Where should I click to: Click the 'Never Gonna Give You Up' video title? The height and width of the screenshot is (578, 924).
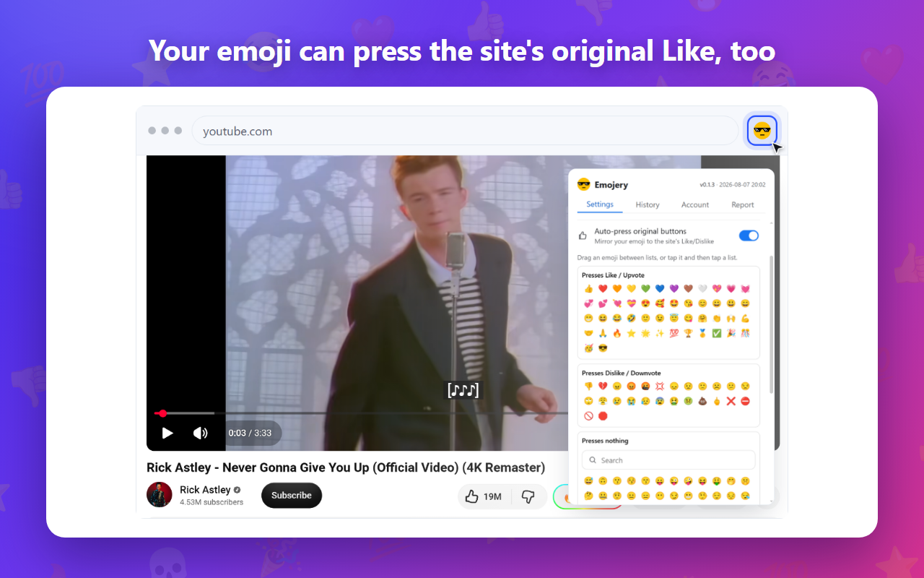point(346,467)
